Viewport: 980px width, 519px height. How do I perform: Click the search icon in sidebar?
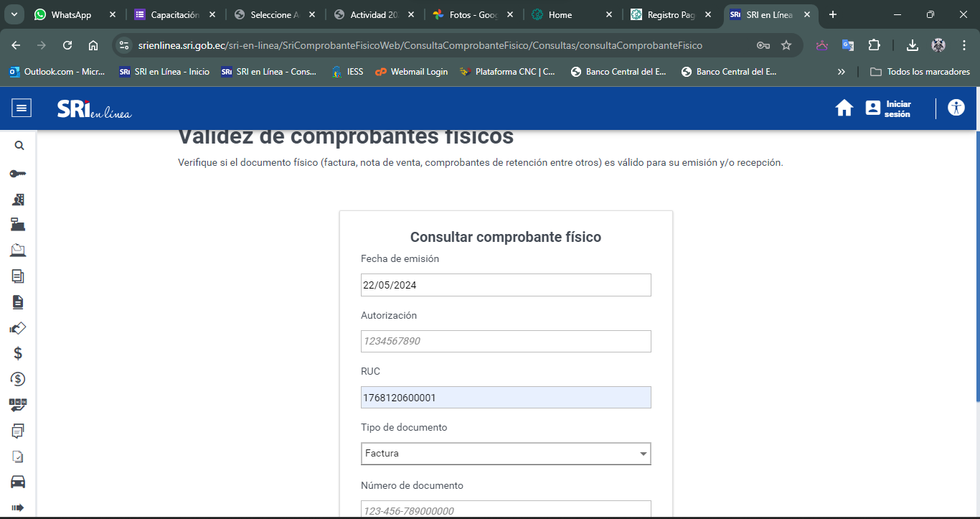pos(19,146)
